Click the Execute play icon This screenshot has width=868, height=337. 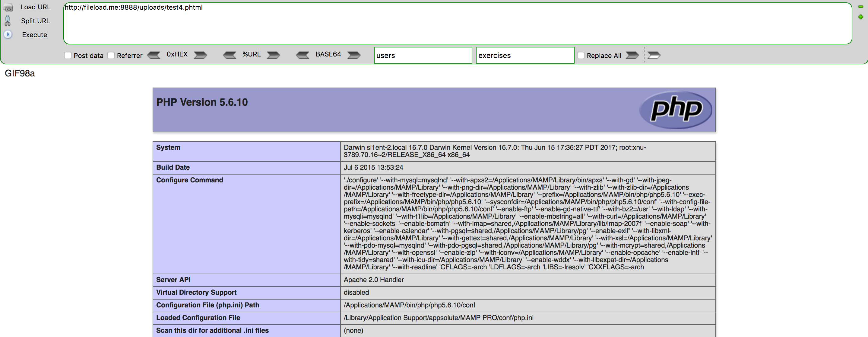[8, 34]
